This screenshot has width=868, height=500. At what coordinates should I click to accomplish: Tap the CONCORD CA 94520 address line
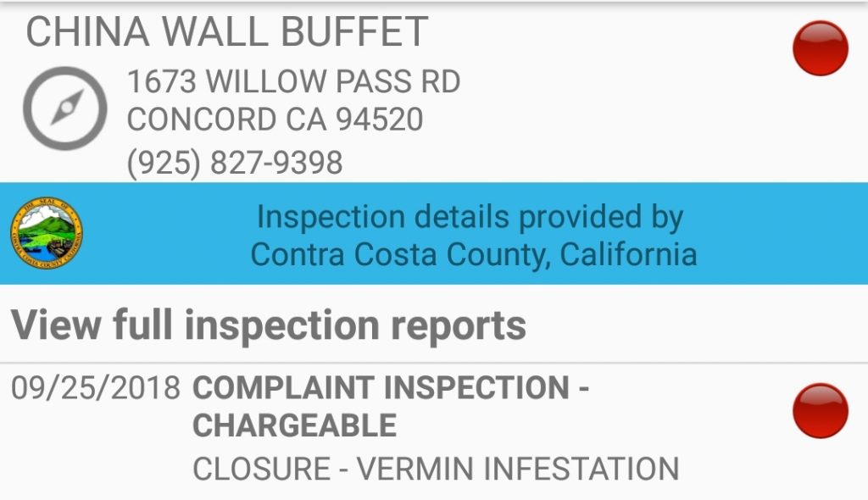tap(275, 119)
